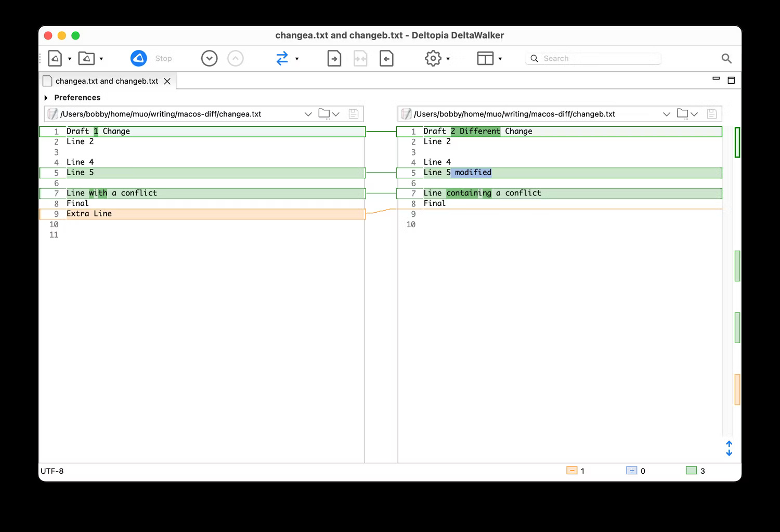Open the swap direction dropdown arrow

coord(296,58)
